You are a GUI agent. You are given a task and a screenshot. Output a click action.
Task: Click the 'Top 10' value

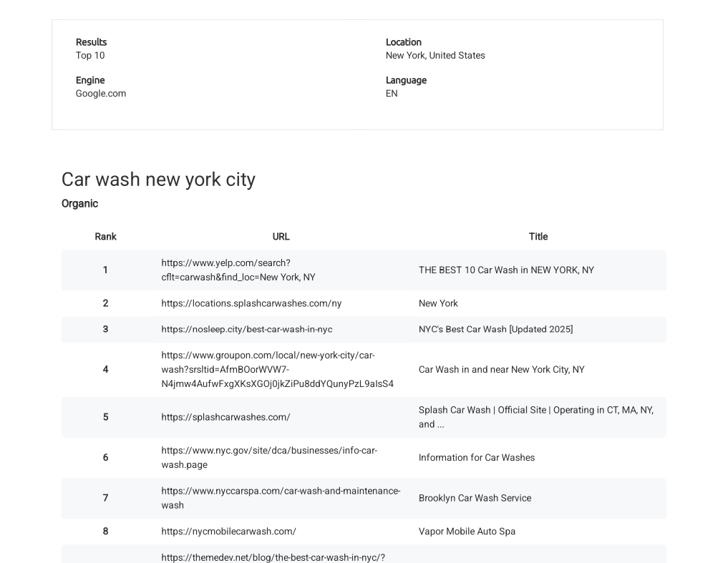tap(90, 56)
